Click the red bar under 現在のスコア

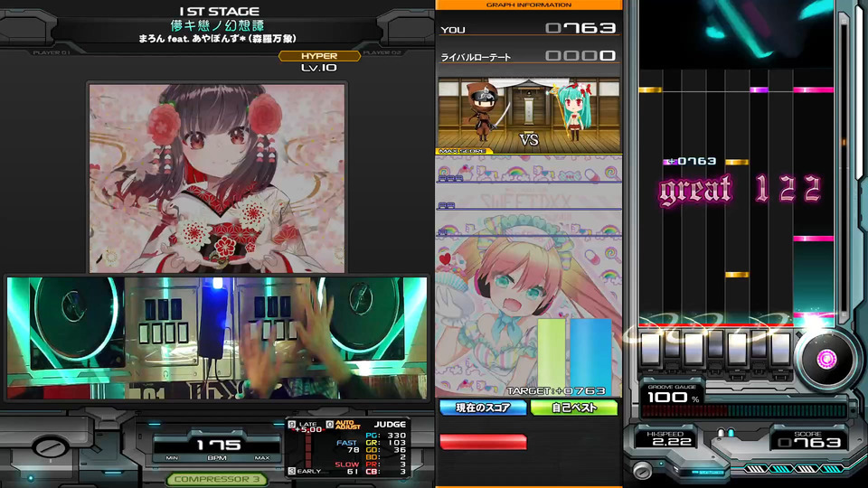(x=483, y=442)
